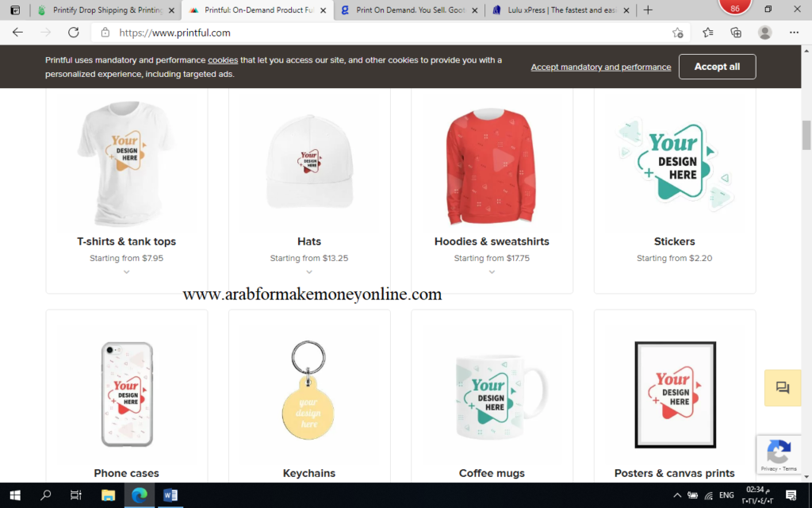Open the tab actions menu icon
The height and width of the screenshot is (508, 812).
click(15, 10)
